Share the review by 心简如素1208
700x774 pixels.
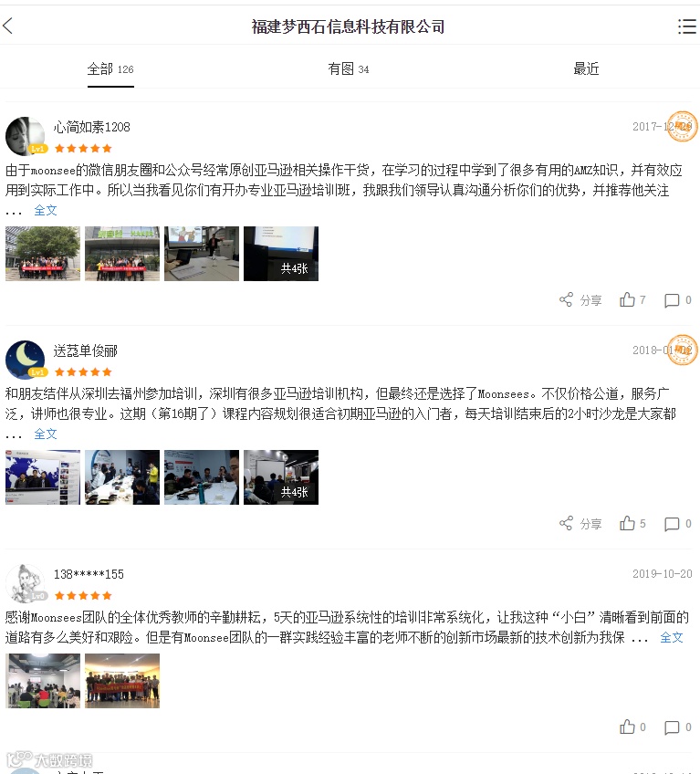click(x=580, y=299)
